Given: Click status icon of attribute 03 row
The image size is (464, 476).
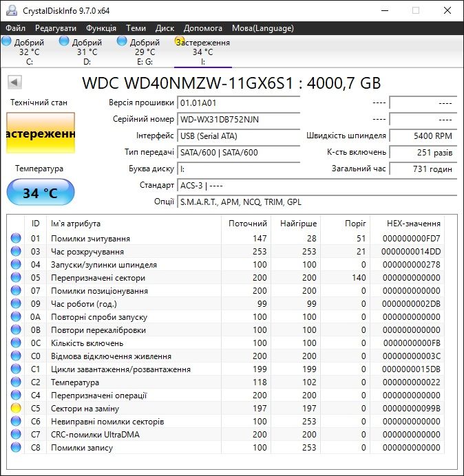Looking at the screenshot, I should pyautogui.click(x=16, y=251).
